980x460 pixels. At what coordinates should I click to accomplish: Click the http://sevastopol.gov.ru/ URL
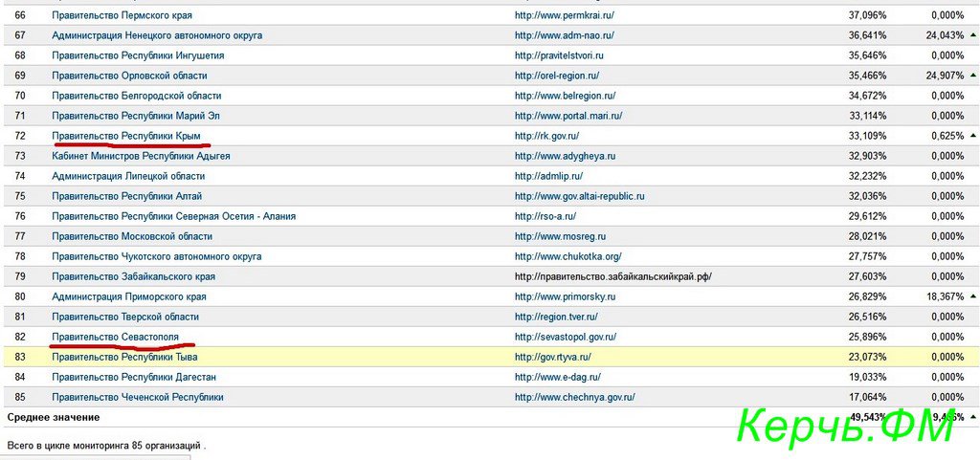click(x=565, y=337)
